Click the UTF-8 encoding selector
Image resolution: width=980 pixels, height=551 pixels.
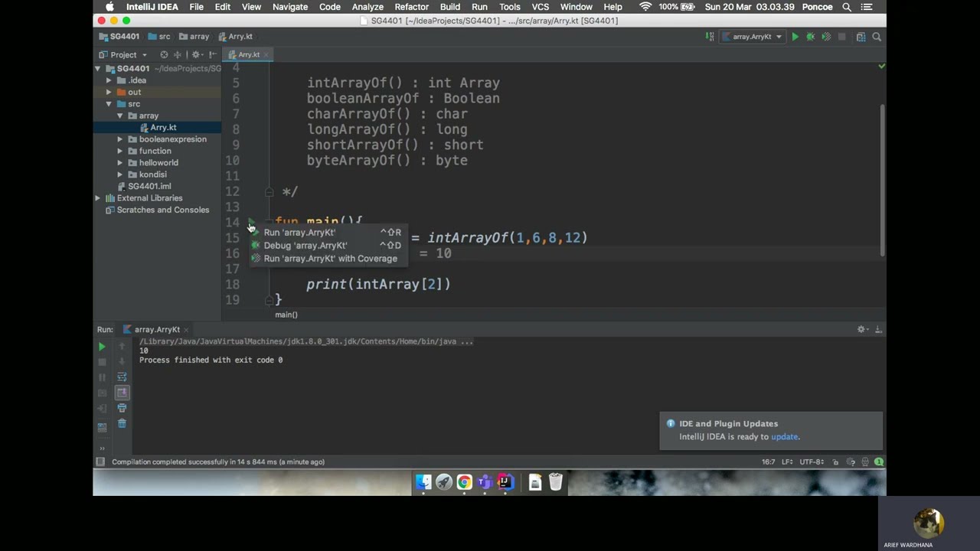[812, 462]
